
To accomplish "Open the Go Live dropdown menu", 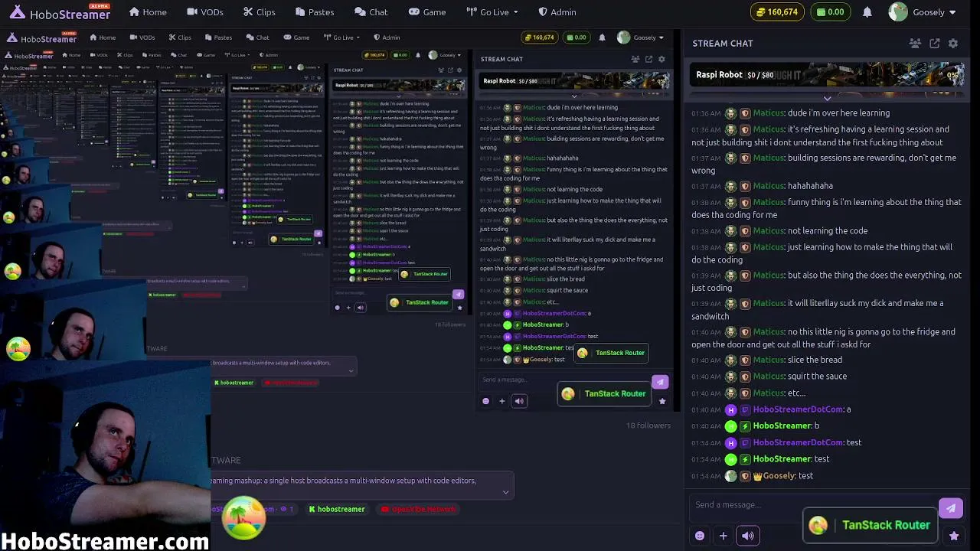I will 492,12.
